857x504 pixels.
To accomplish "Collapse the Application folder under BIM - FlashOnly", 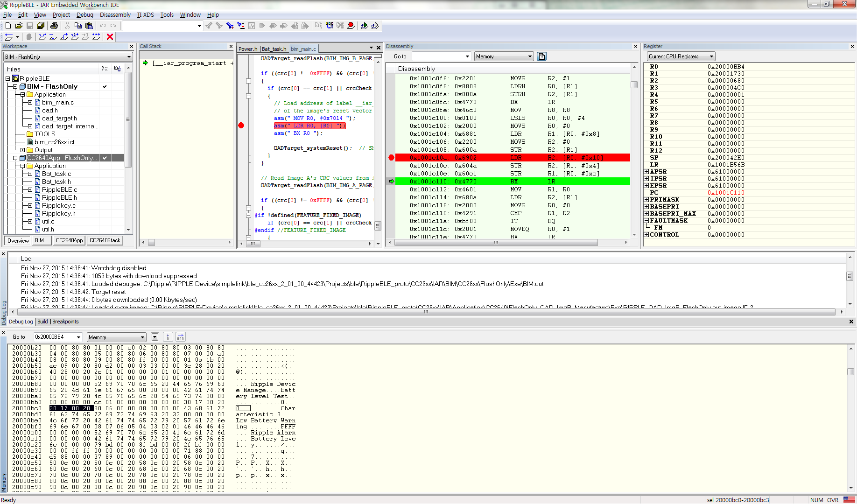I will [22, 94].
